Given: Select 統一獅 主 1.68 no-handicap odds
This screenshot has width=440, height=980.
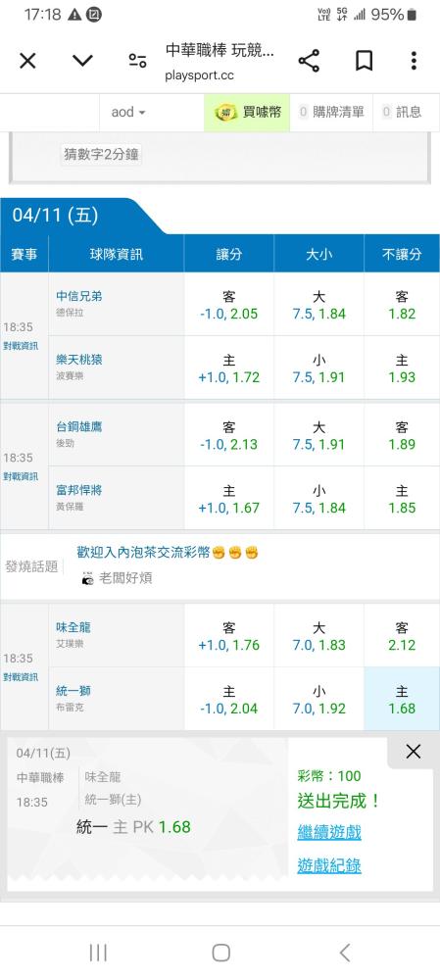Looking at the screenshot, I should tap(402, 700).
